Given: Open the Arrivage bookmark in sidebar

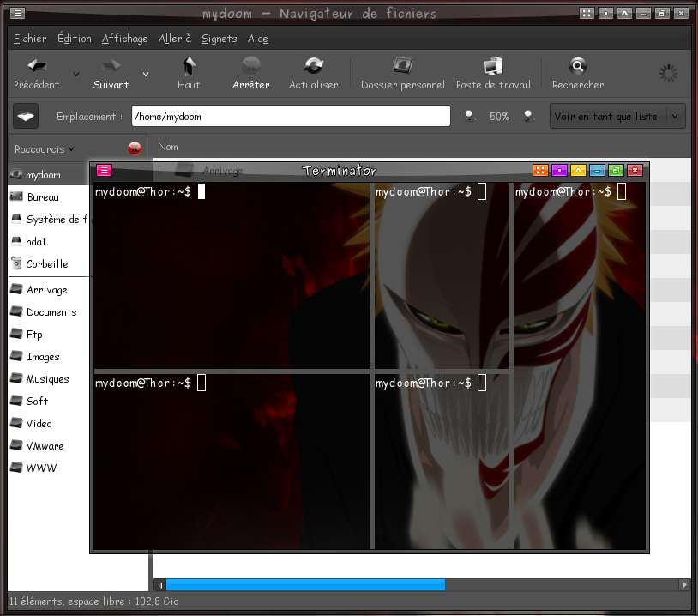Looking at the screenshot, I should pyautogui.click(x=49, y=289).
